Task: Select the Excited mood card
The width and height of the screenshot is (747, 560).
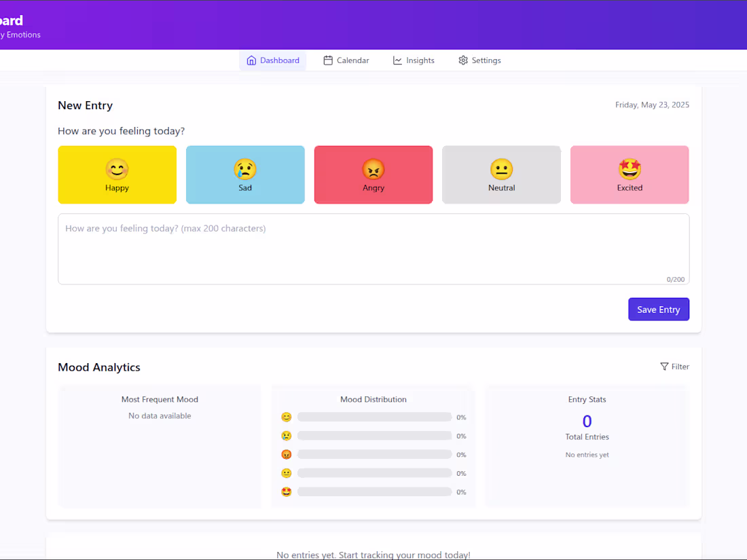Action: point(630,174)
